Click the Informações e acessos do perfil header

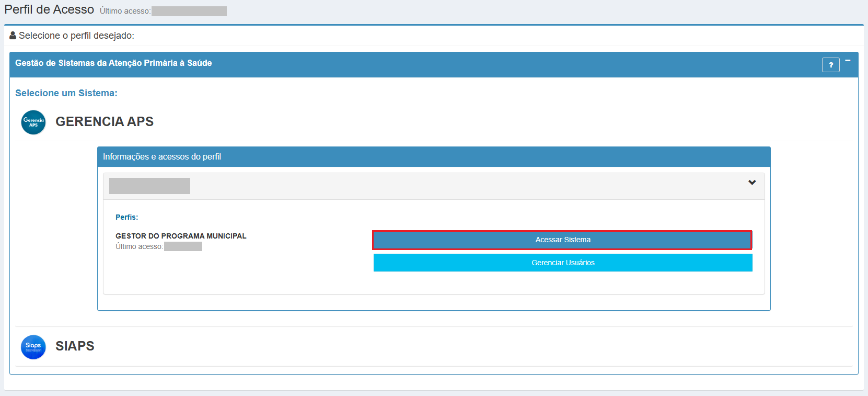tap(162, 157)
